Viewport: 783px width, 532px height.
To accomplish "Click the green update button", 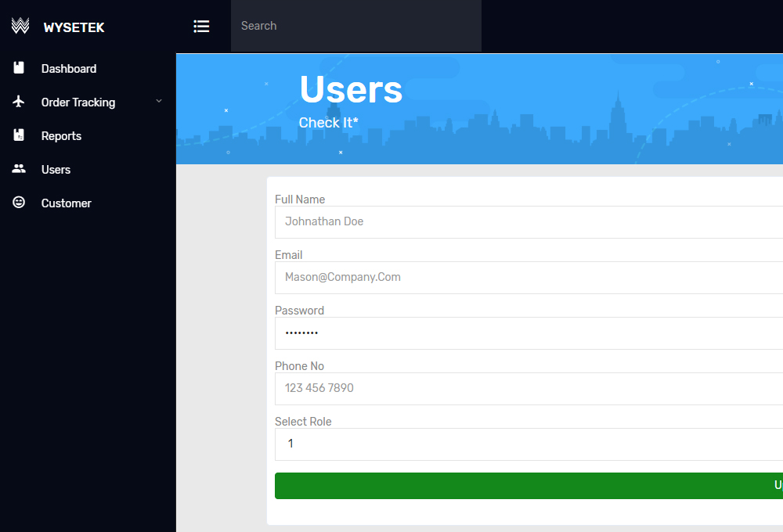I will [529, 486].
